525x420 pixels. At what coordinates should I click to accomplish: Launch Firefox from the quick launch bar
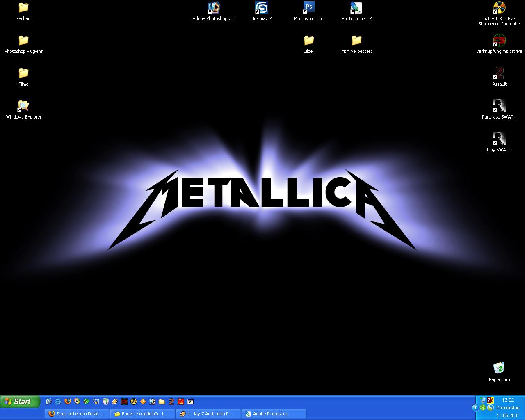68,402
